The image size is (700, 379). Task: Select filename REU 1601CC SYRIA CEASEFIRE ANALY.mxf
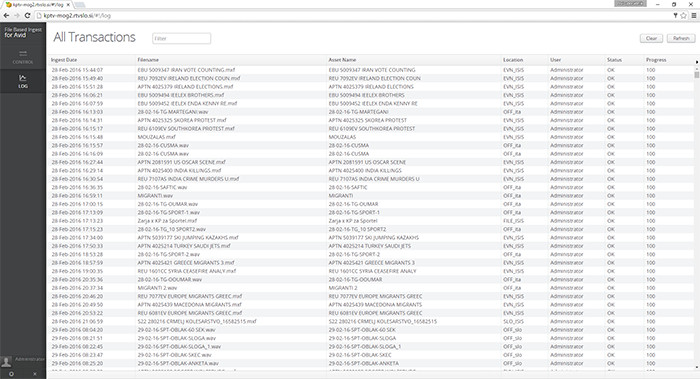coord(187,271)
